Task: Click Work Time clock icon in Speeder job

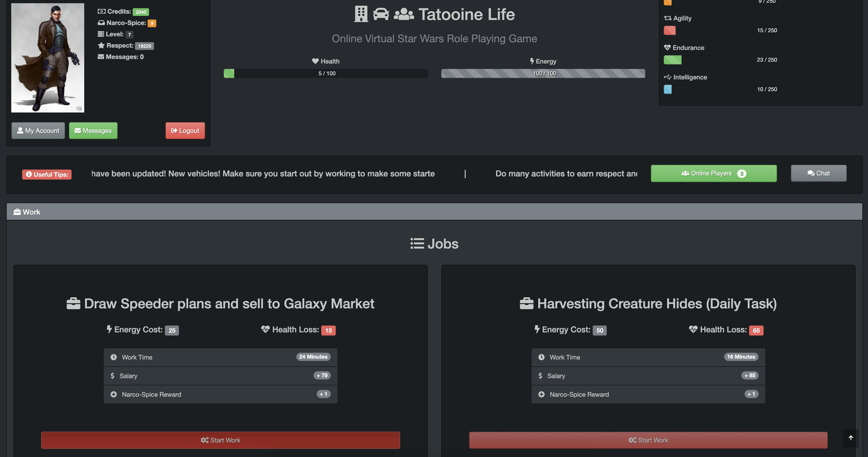Action: tap(114, 357)
